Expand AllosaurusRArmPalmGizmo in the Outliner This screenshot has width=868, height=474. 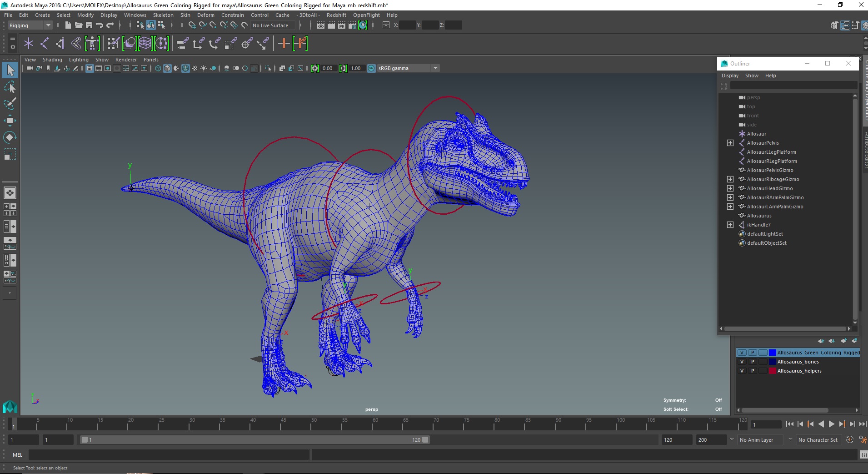pyautogui.click(x=730, y=197)
